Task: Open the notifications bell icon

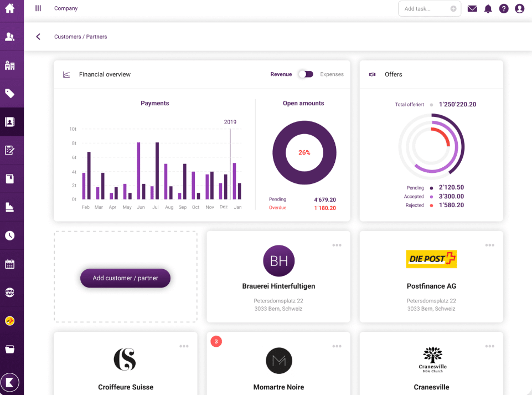Action: [x=488, y=8]
